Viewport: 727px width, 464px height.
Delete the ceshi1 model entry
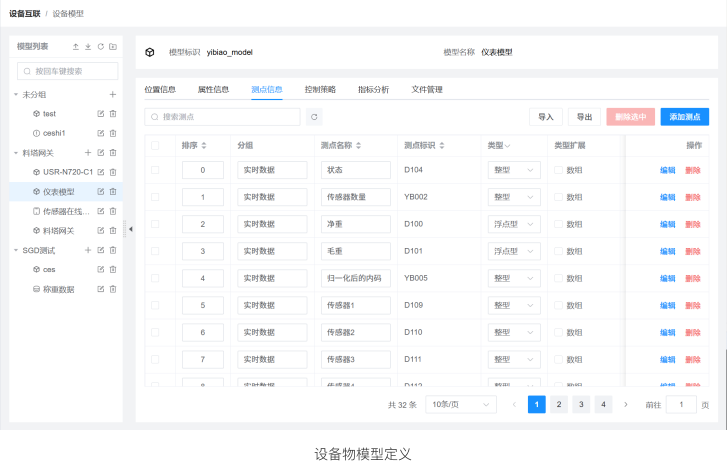tap(113, 133)
